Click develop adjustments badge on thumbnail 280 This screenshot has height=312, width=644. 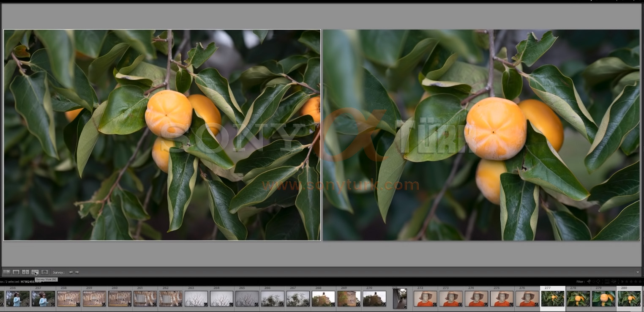[639, 304]
